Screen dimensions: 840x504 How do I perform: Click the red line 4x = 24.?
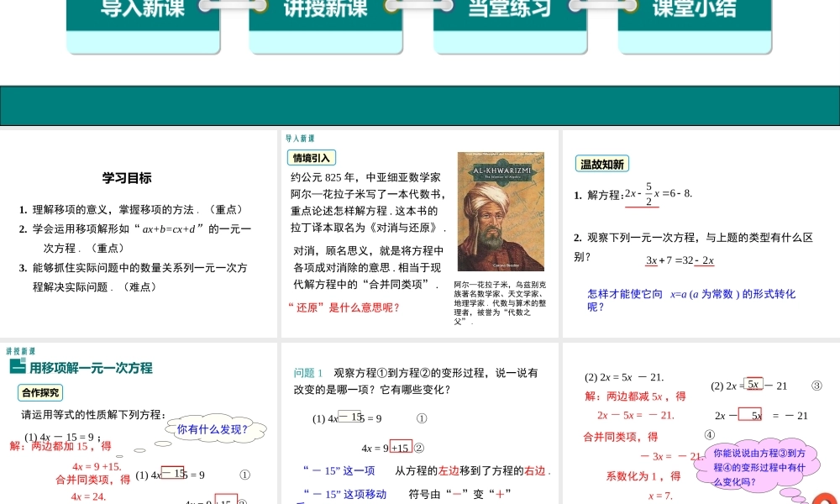coord(88,496)
